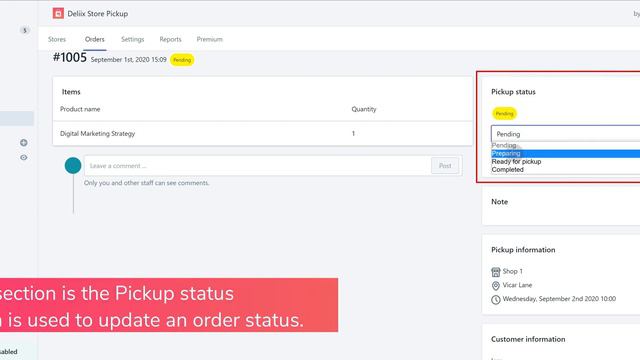Choose Completed from the status list
640x360 pixels.
[x=565, y=170]
